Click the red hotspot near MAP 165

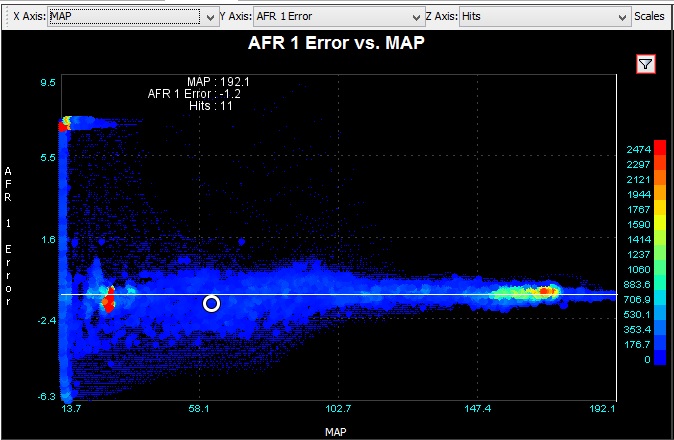coord(545,291)
